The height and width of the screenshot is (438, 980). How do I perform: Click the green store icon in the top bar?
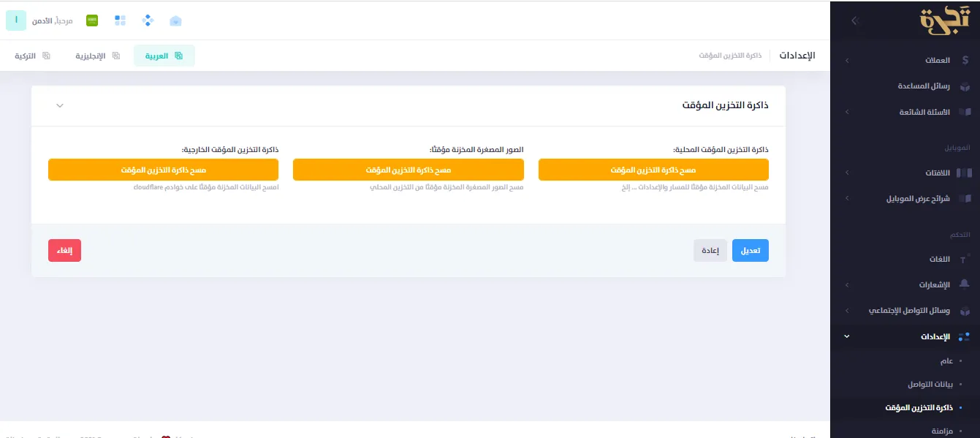click(x=91, y=20)
